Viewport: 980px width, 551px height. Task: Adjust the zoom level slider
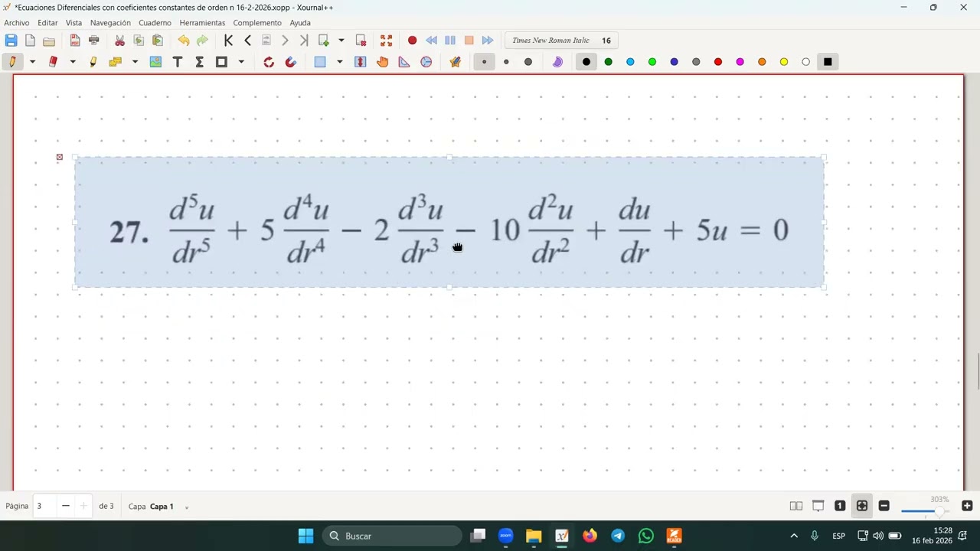click(x=925, y=511)
